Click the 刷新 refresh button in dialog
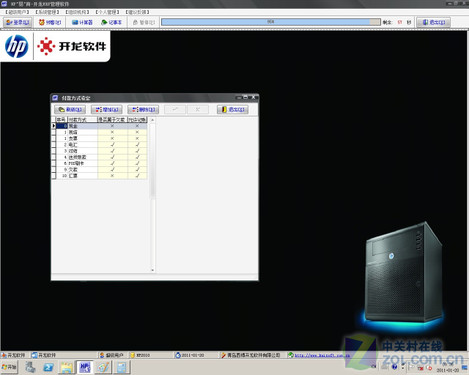 pyautogui.click(x=70, y=109)
